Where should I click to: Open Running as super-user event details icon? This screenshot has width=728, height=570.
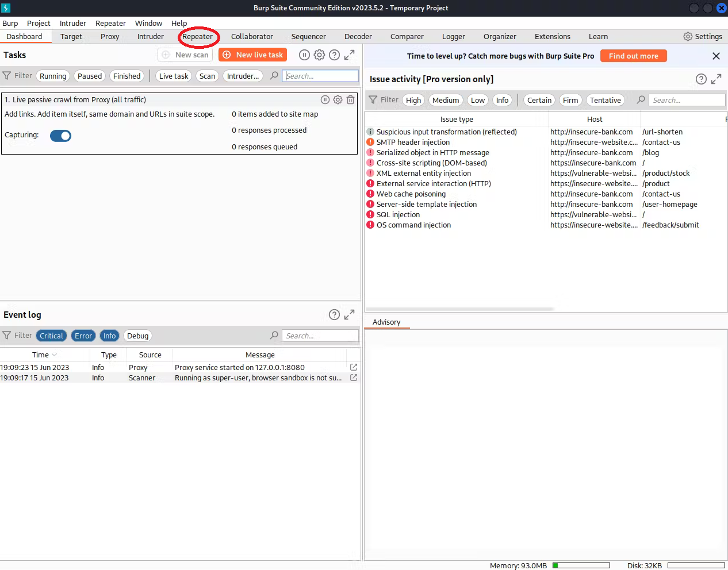(x=354, y=378)
